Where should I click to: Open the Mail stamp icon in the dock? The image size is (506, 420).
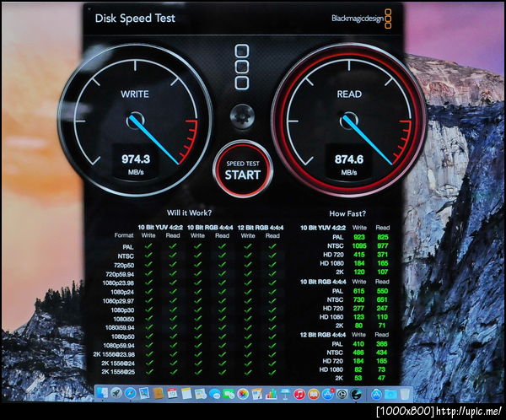[144, 394]
